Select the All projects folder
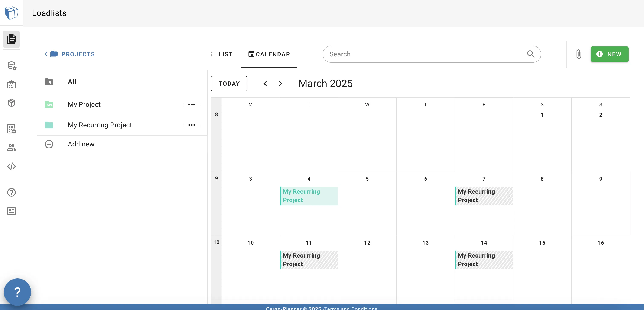The width and height of the screenshot is (644, 310). (x=72, y=82)
